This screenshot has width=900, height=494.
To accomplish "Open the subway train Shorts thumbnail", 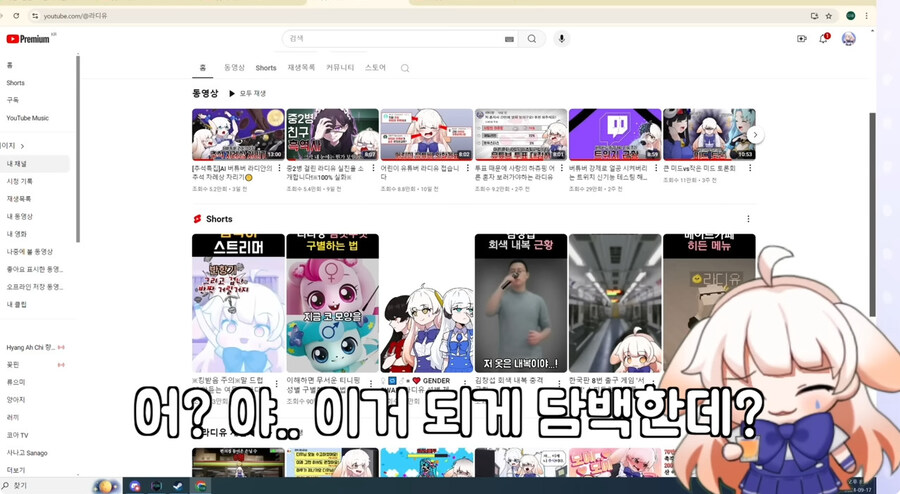I will click(615, 303).
